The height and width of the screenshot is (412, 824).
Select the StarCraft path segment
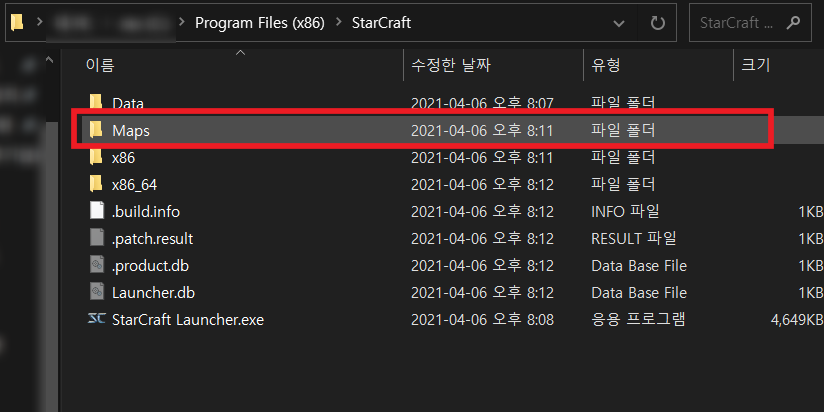click(382, 23)
